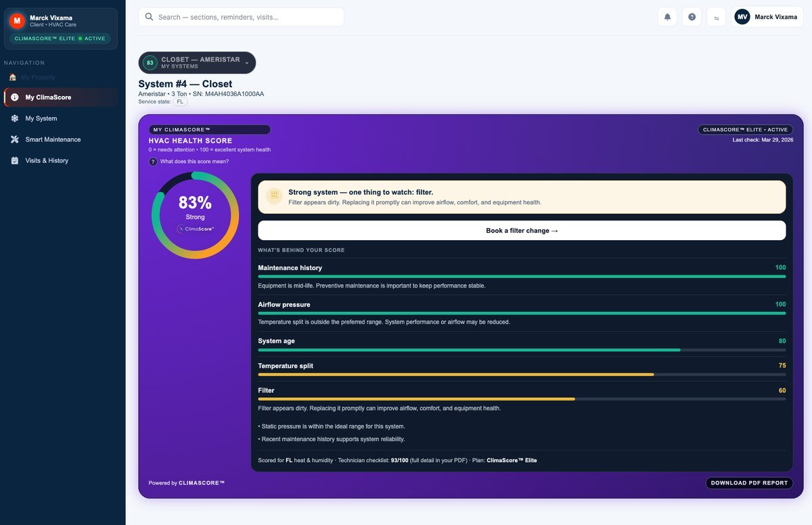Click the Maintenance history score bar
Viewport: 812px width, 525px height.
pyautogui.click(x=522, y=276)
